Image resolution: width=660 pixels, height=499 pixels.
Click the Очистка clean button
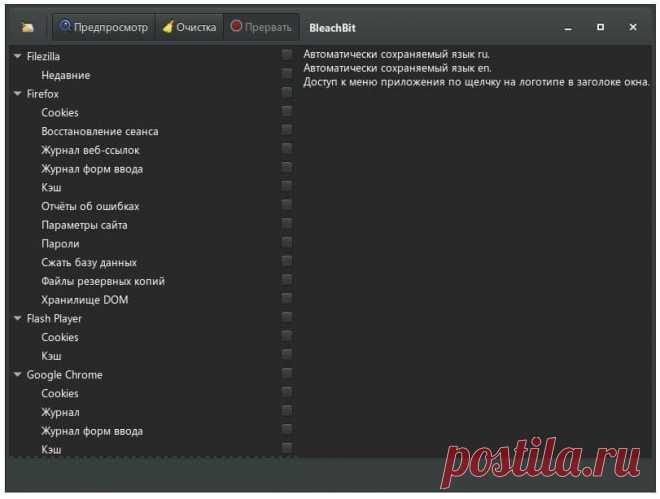[x=189, y=27]
